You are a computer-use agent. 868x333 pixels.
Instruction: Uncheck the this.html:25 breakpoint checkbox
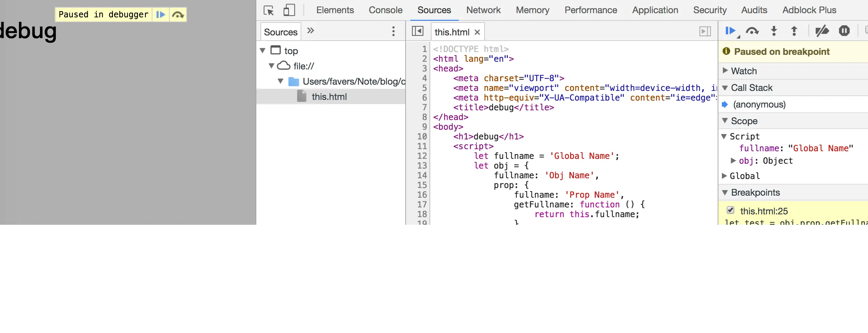point(730,210)
